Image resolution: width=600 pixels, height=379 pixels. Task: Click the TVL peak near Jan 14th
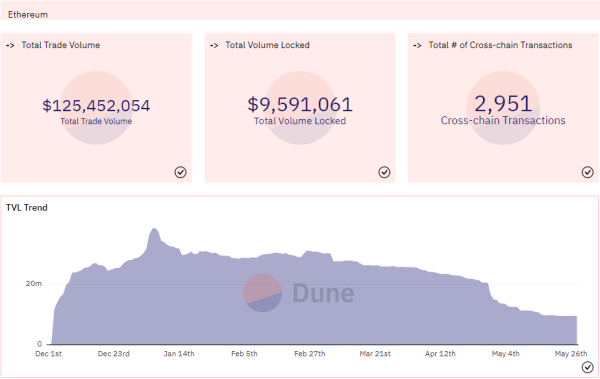[x=154, y=231]
